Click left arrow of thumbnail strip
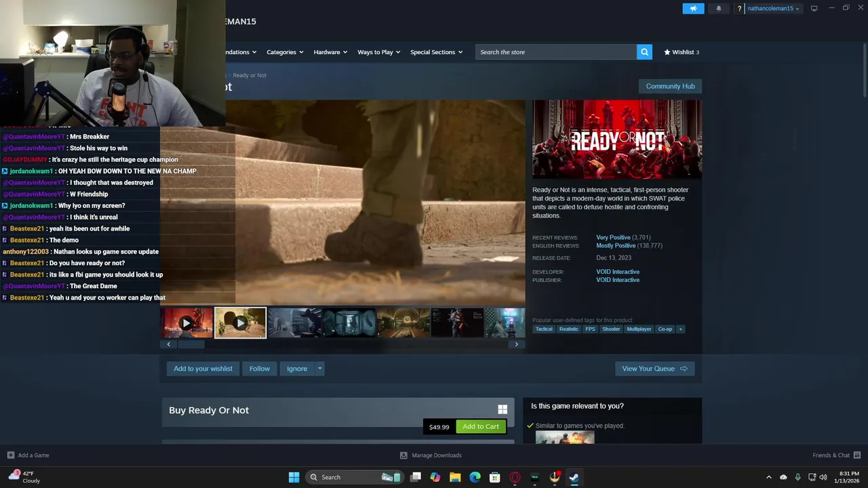The image size is (868, 488). click(168, 344)
